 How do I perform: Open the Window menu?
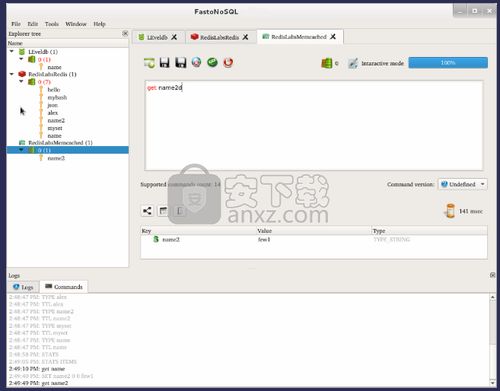click(x=76, y=24)
